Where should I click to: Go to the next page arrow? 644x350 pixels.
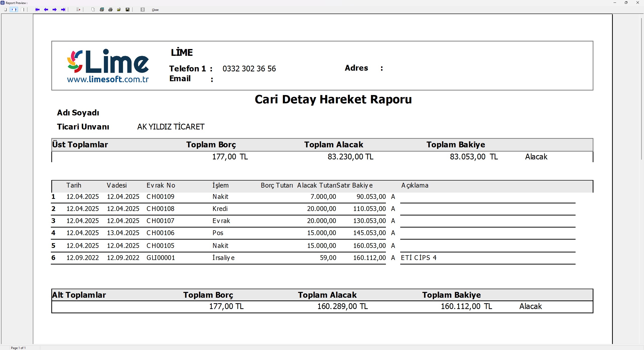[x=55, y=10]
